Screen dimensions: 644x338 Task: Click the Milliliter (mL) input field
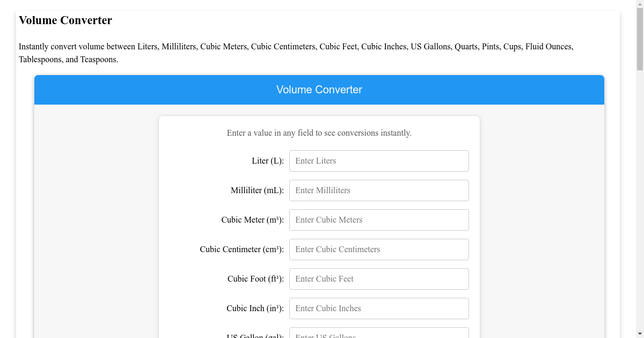click(379, 190)
